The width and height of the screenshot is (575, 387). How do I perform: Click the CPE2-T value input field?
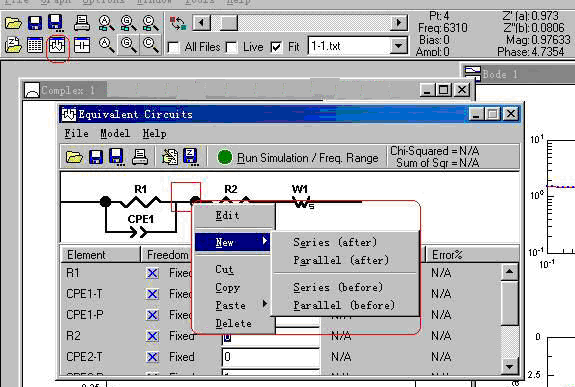271,357
